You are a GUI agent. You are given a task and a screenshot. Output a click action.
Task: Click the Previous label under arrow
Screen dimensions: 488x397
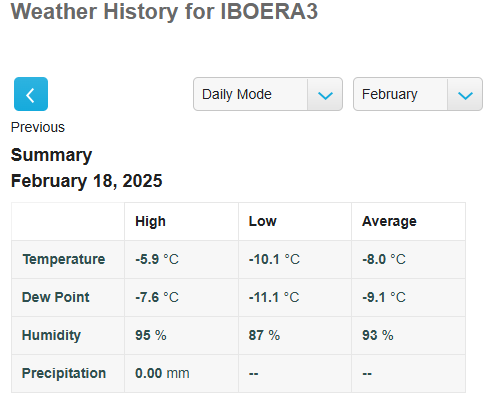coord(38,127)
